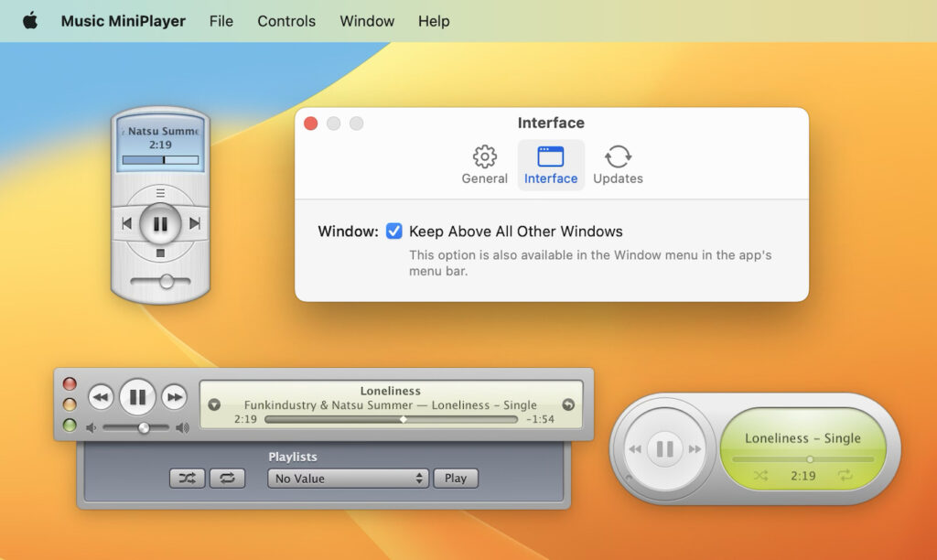Open the No Value playlist dropdown
Viewport: 937px width, 560px height.
click(x=348, y=478)
